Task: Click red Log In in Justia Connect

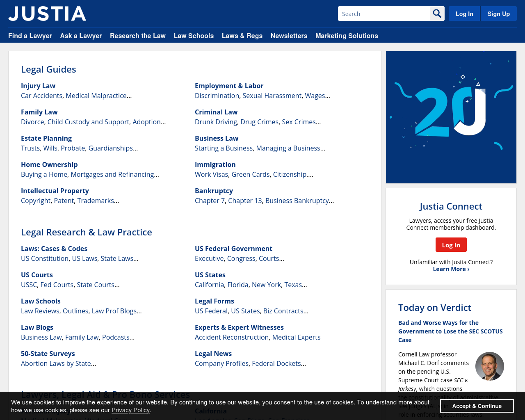Action: (x=451, y=245)
